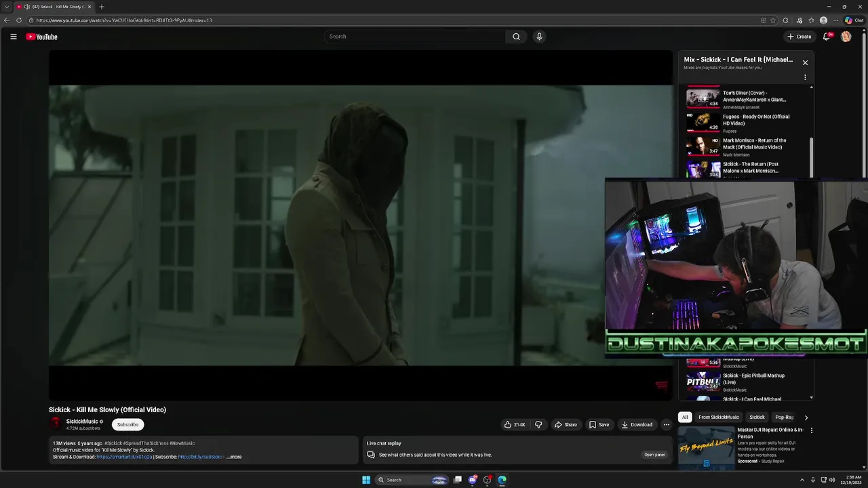
Task: Play Tom's Diner (Cover) from playlist
Action: click(745, 99)
